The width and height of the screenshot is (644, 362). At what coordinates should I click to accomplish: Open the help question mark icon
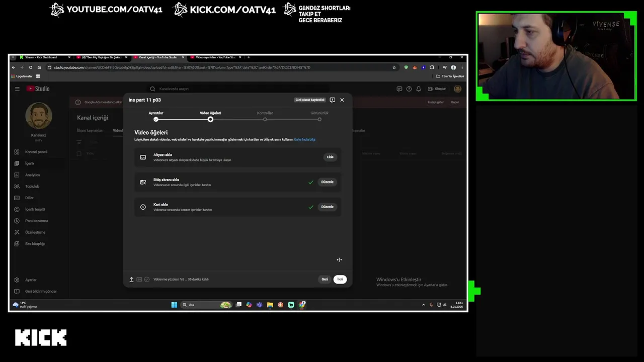pyautogui.click(x=409, y=89)
